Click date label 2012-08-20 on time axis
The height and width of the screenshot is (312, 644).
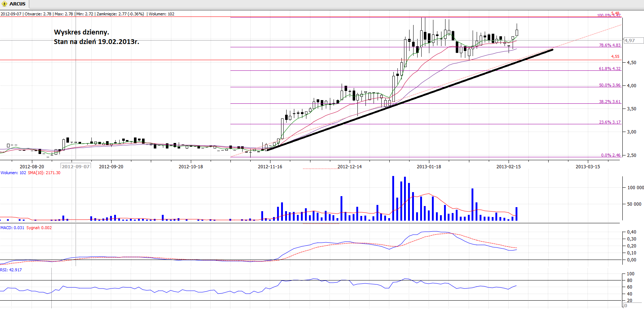coord(32,166)
